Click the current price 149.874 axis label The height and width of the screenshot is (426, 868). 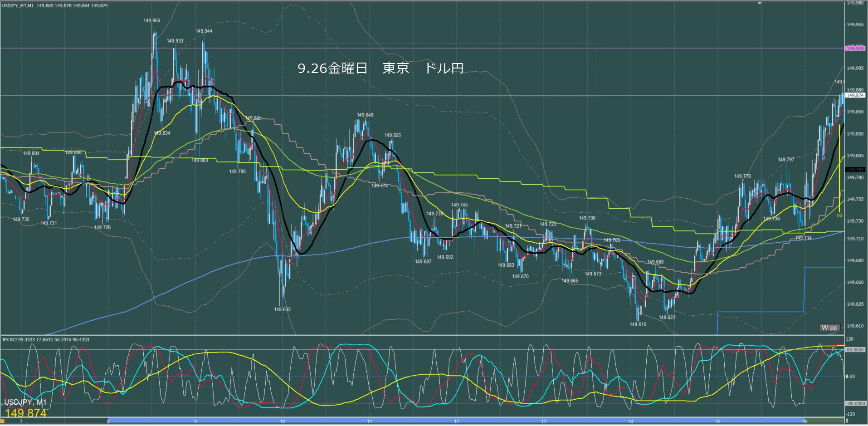(855, 95)
